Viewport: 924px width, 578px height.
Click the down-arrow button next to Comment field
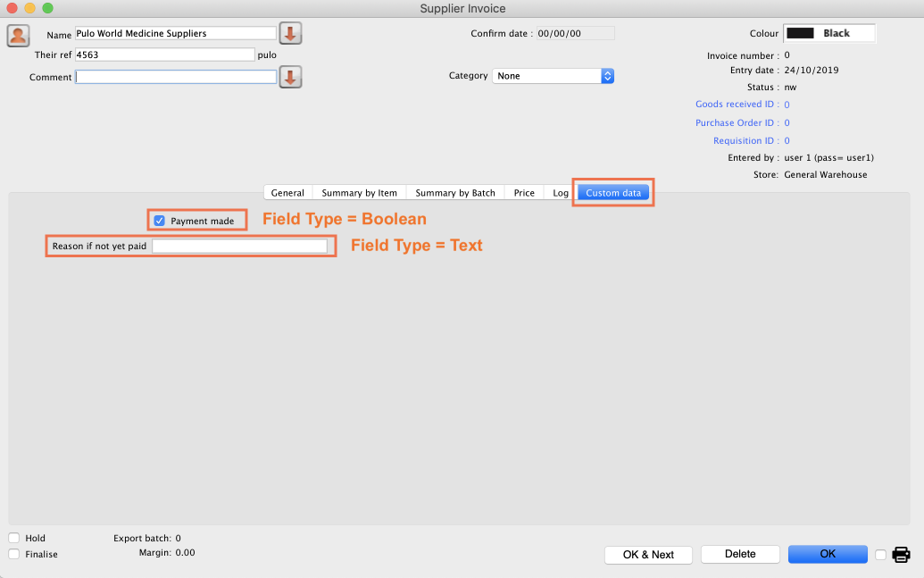[x=291, y=77]
